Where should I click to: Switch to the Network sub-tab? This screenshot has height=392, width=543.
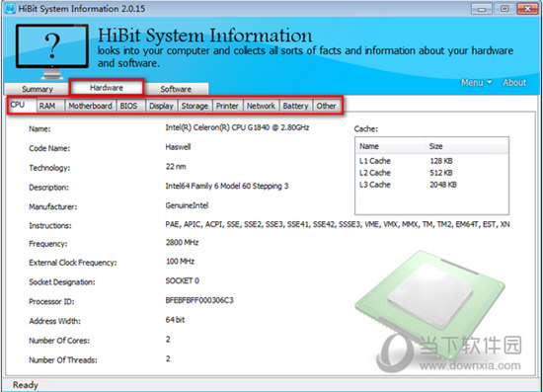tap(261, 106)
